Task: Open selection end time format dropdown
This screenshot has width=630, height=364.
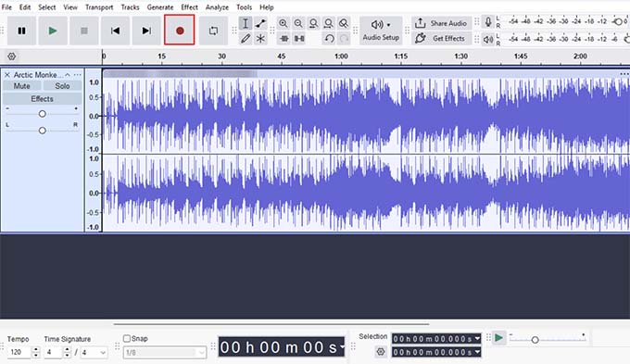Action: [477, 352]
